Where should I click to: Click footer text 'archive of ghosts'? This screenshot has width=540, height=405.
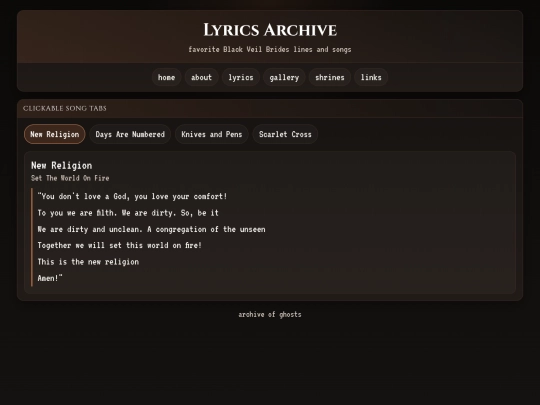pos(270,314)
